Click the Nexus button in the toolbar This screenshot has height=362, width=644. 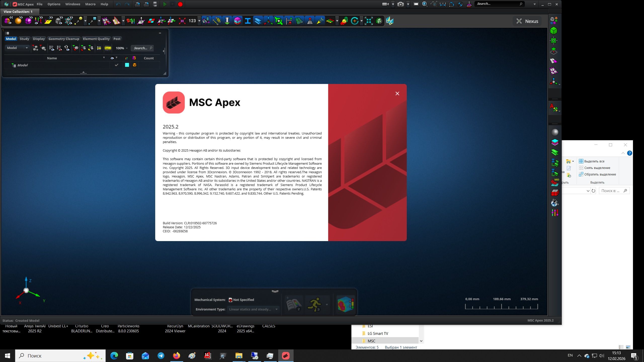[527, 21]
